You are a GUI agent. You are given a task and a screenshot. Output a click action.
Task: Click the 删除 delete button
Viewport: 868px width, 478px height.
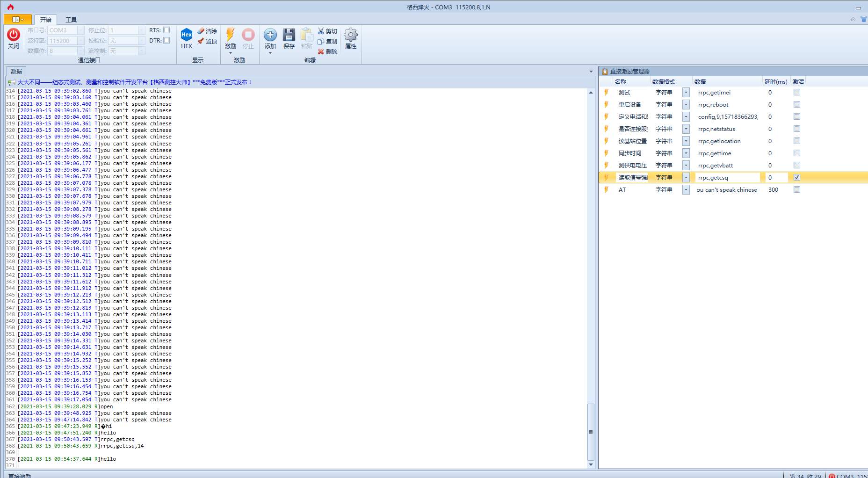point(327,51)
